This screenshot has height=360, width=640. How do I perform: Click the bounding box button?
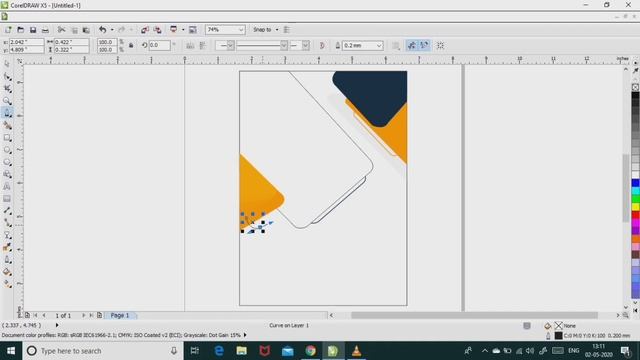click(440, 46)
